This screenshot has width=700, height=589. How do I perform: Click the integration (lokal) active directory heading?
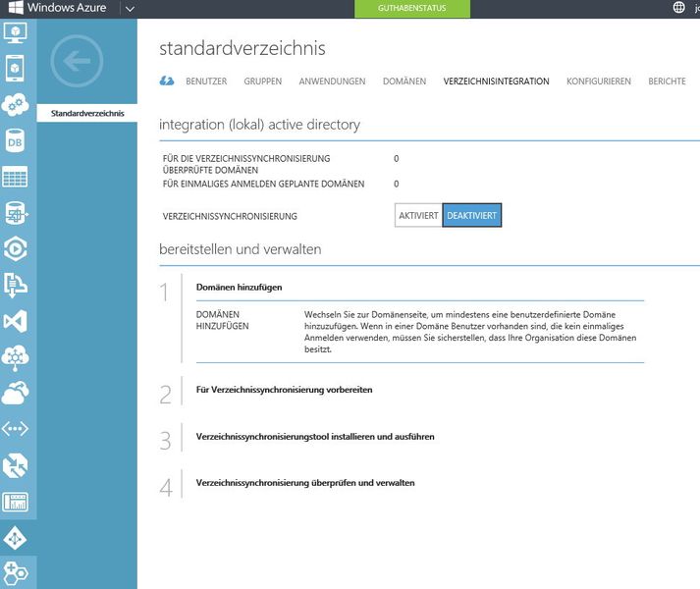tap(259, 125)
